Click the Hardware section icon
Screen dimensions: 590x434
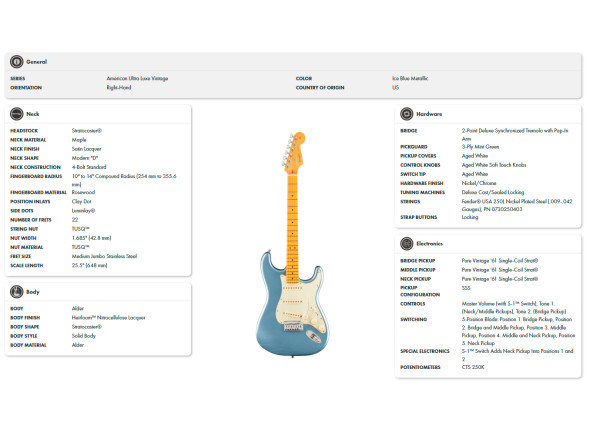pos(407,114)
